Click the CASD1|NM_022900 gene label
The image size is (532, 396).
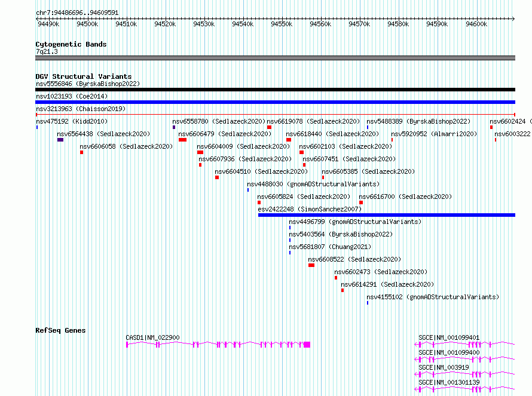pos(152,337)
